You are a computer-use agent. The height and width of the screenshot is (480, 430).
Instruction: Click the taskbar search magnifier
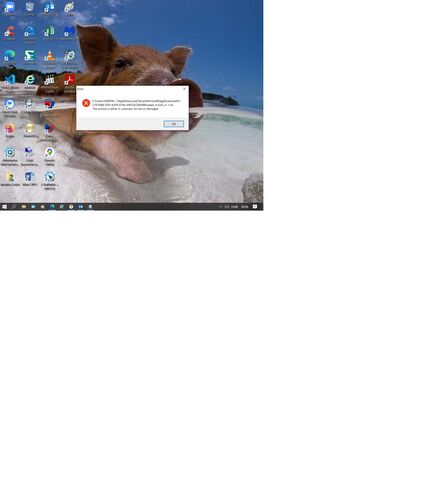[x=14, y=207]
